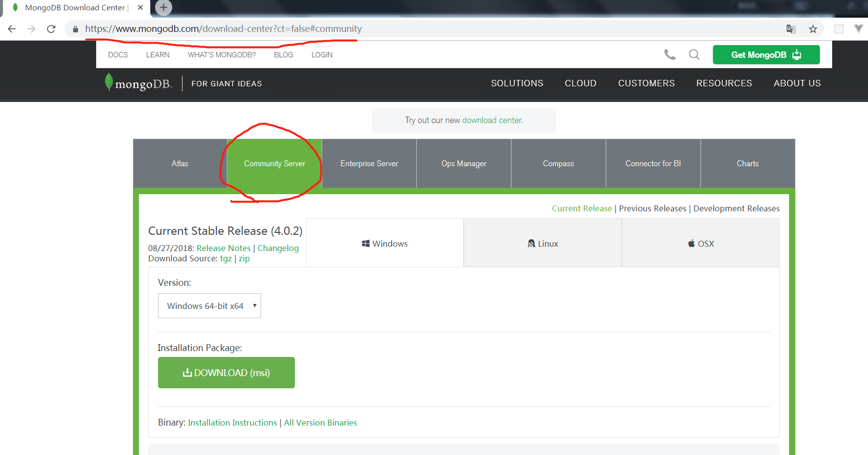
Task: Switch to the Enterprise Server tab
Action: (x=369, y=164)
